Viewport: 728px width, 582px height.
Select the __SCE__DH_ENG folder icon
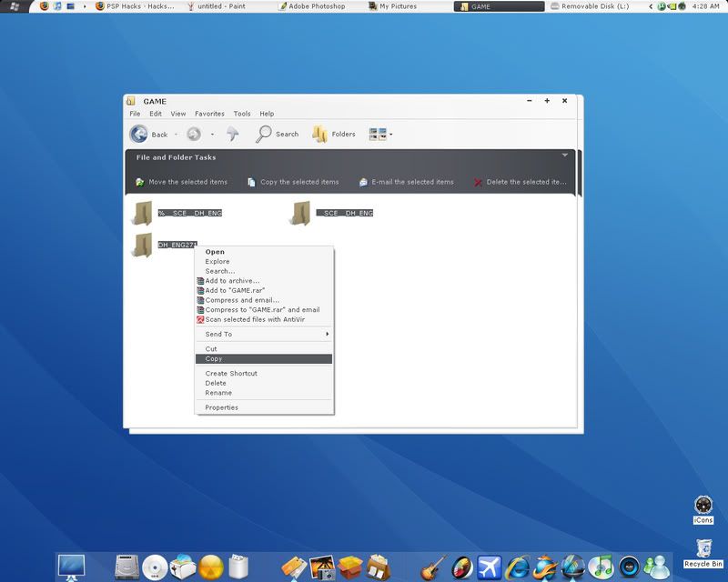pos(301,213)
